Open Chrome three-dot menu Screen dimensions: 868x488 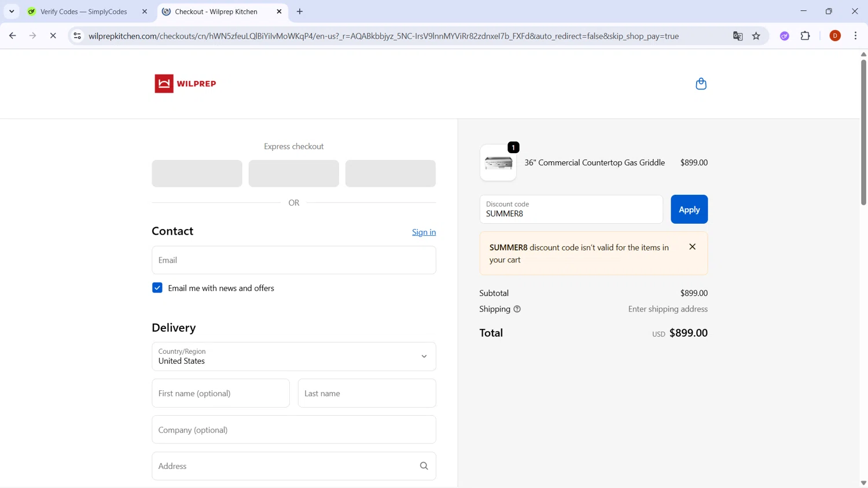pos(856,36)
